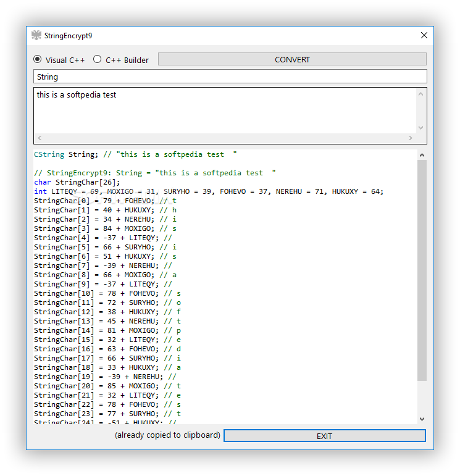Image resolution: width=460 pixels, height=476 pixels.
Task: Click the 'StringChar[12] = 38 + HUKUXY' line
Action: [107, 312]
